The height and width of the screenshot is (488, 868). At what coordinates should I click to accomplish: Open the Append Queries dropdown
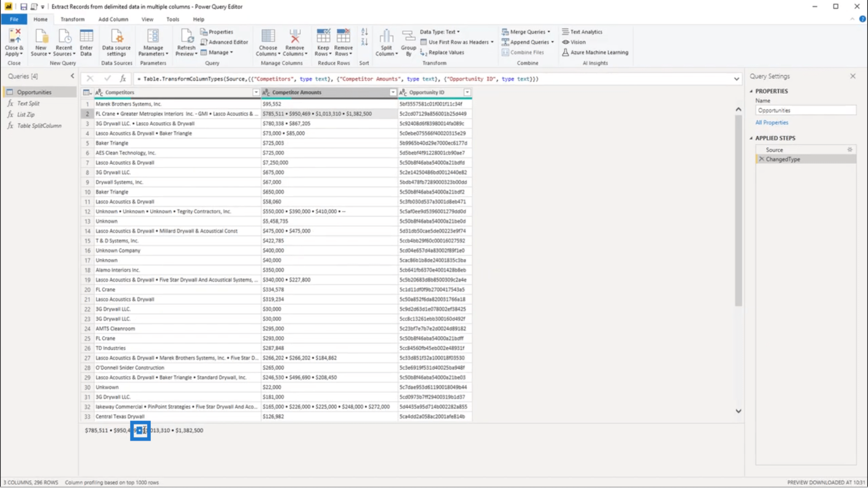click(528, 42)
